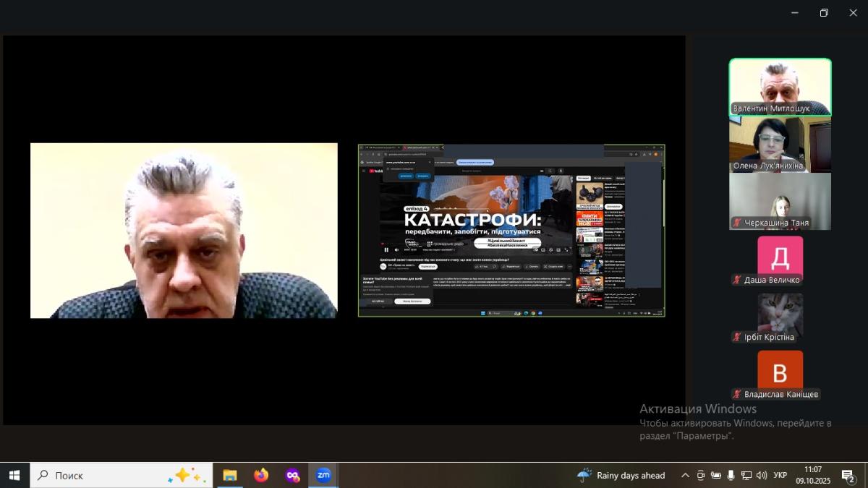
Task: Select Олена Лук'яніхіна's video thumbnail
Action: (x=780, y=145)
